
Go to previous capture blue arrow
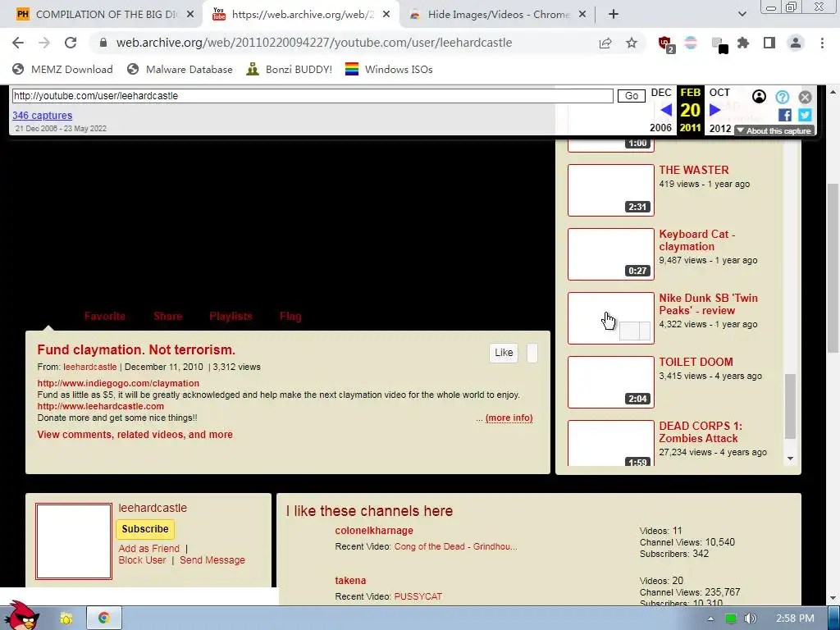tap(666, 110)
